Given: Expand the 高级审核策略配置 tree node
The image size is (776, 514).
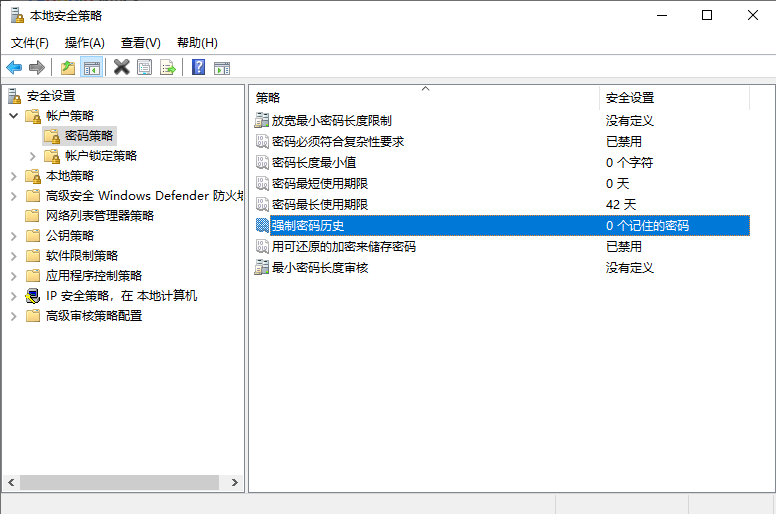Looking at the screenshot, I should 14,316.
